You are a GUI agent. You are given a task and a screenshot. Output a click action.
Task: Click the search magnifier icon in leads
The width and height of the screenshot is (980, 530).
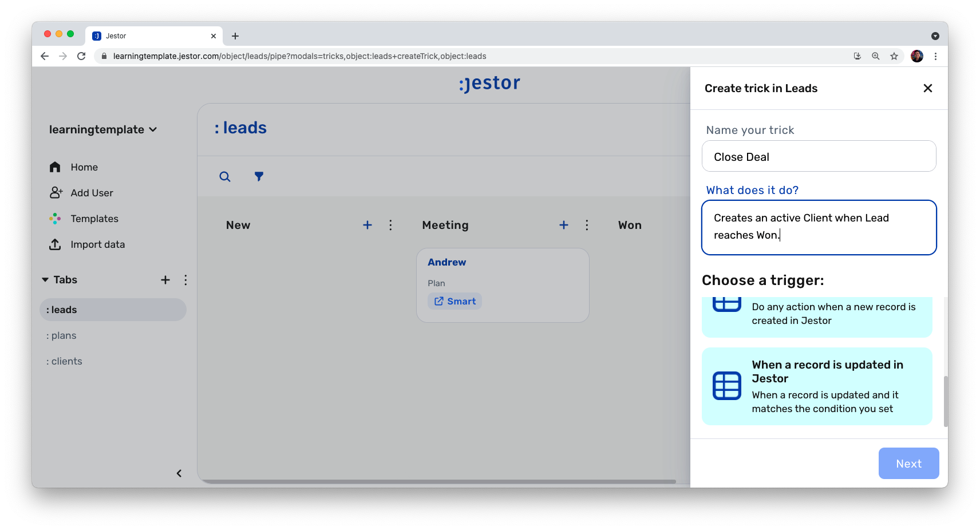(225, 176)
